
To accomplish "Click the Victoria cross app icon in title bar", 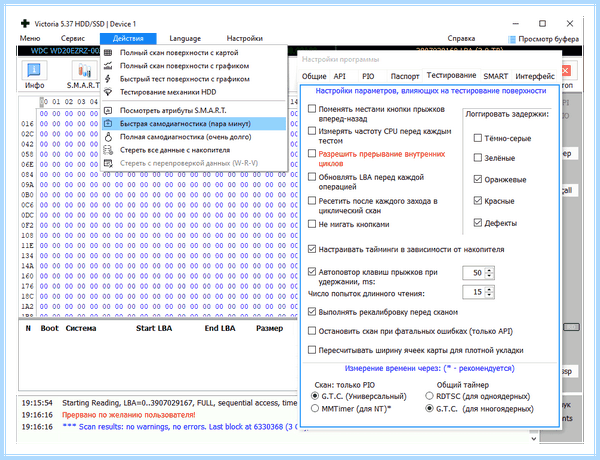I will (25, 24).
